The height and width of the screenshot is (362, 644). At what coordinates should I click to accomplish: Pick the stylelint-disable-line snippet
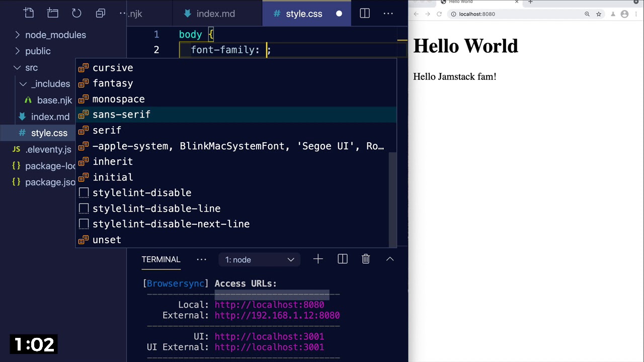tap(232, 208)
